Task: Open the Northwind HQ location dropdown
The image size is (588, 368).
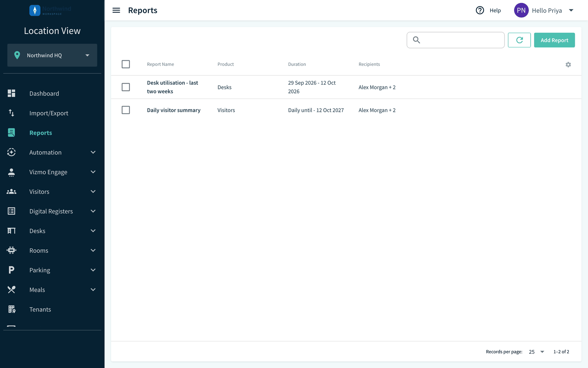Action: point(52,55)
